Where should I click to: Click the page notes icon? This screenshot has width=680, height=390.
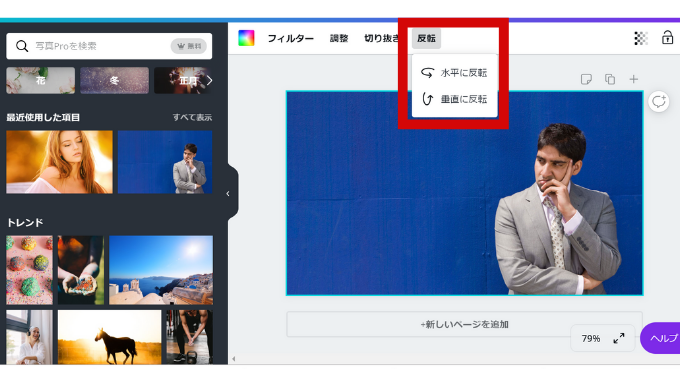(586, 79)
